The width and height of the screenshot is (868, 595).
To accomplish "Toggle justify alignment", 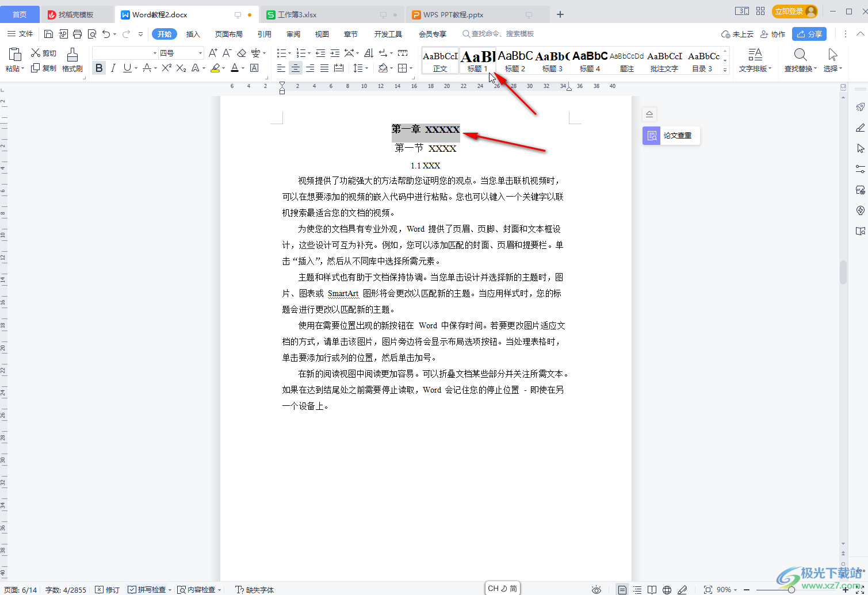I will click(x=324, y=68).
